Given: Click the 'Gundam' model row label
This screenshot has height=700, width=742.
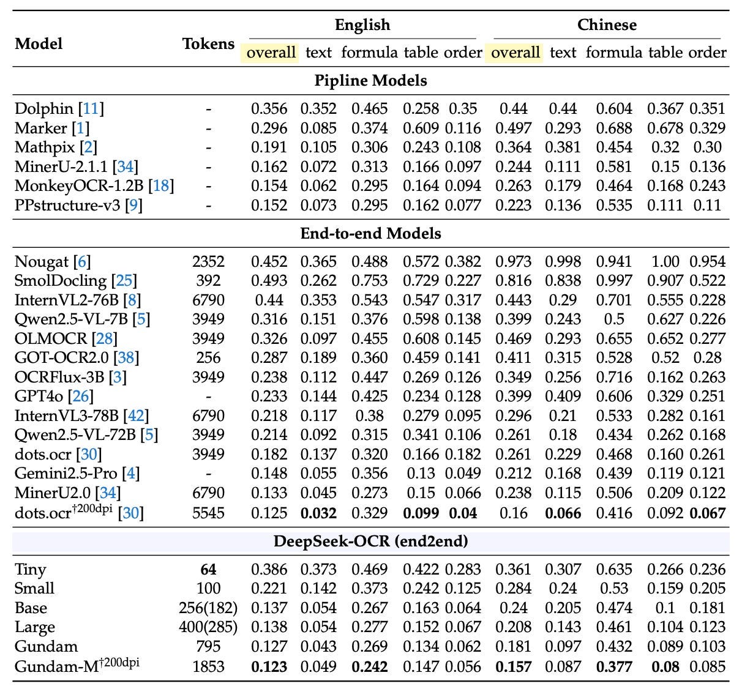Looking at the screenshot, I should pyautogui.click(x=46, y=647).
